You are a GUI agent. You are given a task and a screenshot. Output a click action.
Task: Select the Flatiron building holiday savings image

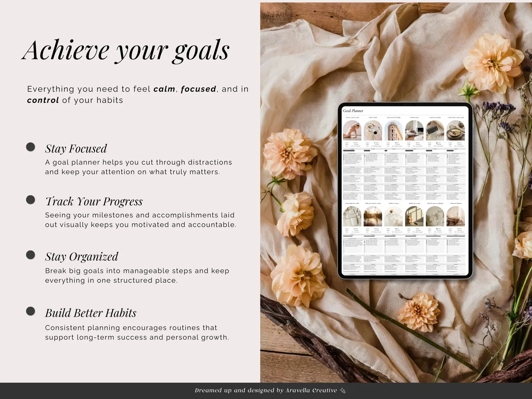[x=394, y=131]
